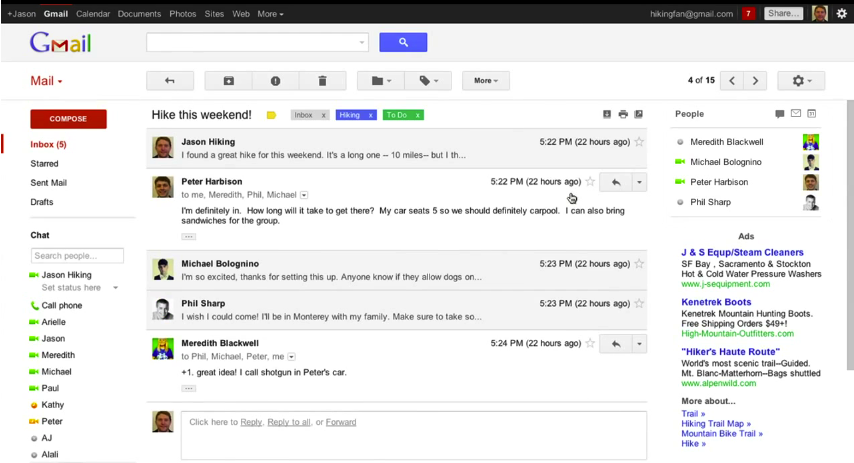Go to older conversation arrow
This screenshot has width=854, height=463.
pyautogui.click(x=755, y=81)
